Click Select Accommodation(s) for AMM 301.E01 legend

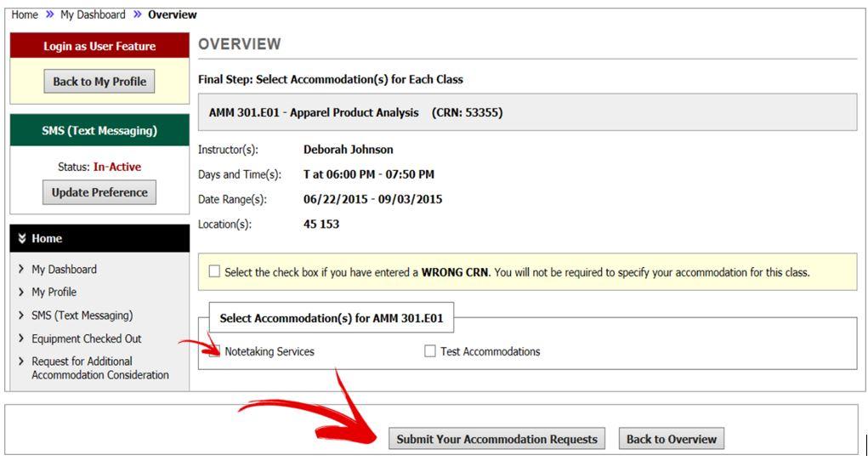coord(332,318)
